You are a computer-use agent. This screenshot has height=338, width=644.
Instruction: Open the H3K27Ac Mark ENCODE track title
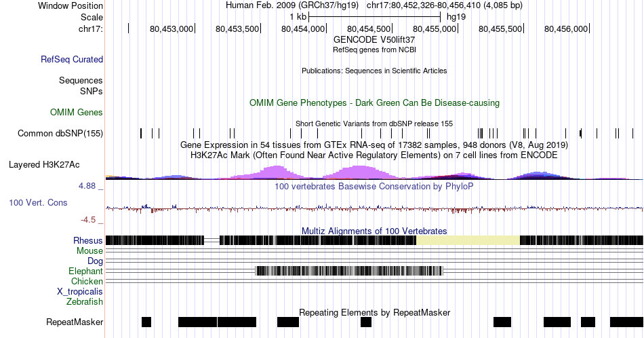pos(374,155)
